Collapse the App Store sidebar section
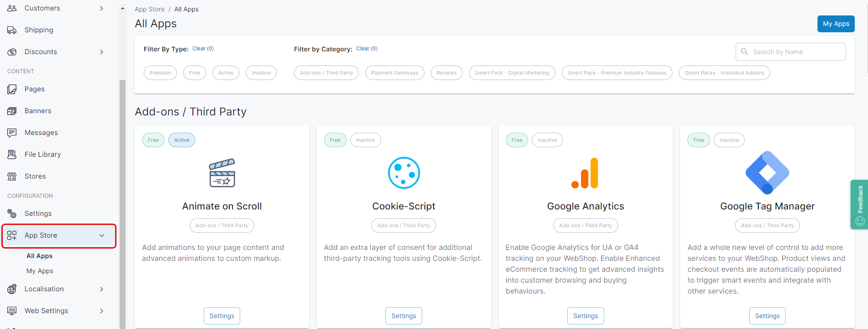Screen dimensions: 868x329 pyautogui.click(x=101, y=235)
